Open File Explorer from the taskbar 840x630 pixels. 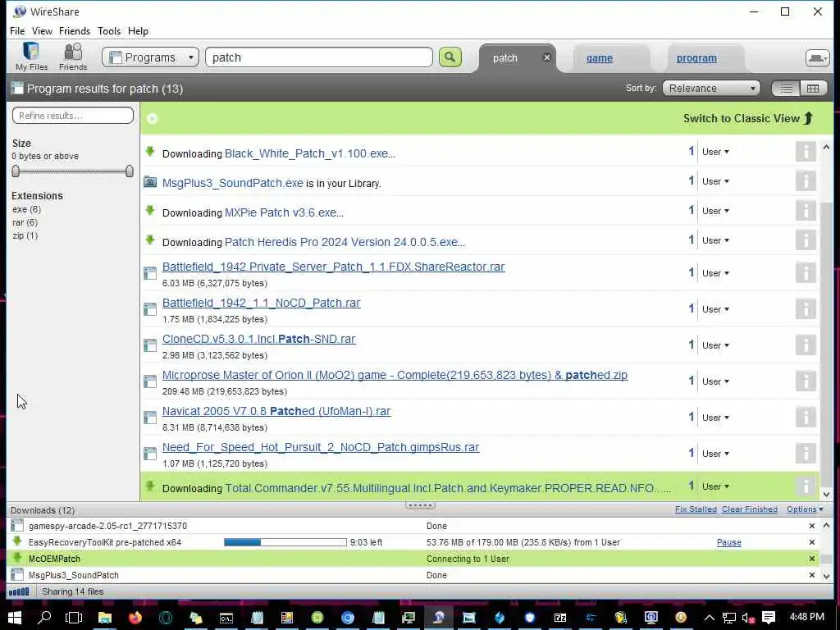(x=104, y=617)
